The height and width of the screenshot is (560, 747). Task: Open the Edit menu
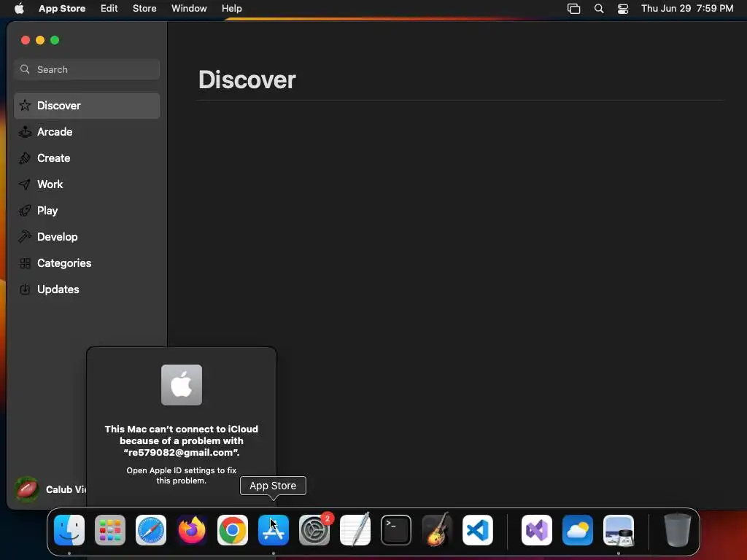coord(109,8)
